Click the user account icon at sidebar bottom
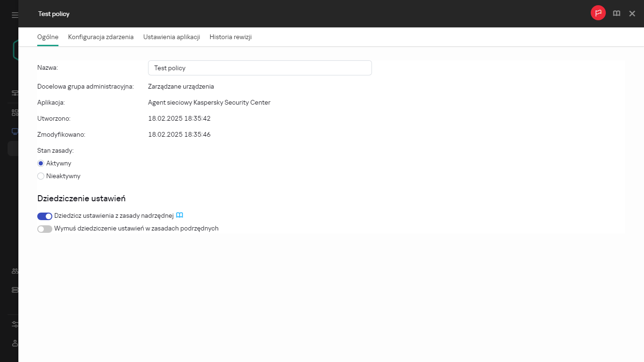The image size is (644, 362). point(15,343)
